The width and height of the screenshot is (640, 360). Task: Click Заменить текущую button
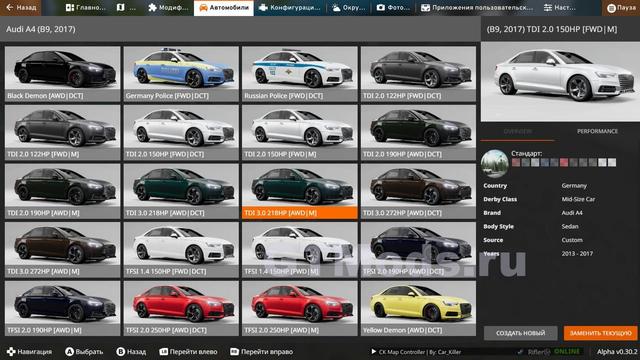600,333
